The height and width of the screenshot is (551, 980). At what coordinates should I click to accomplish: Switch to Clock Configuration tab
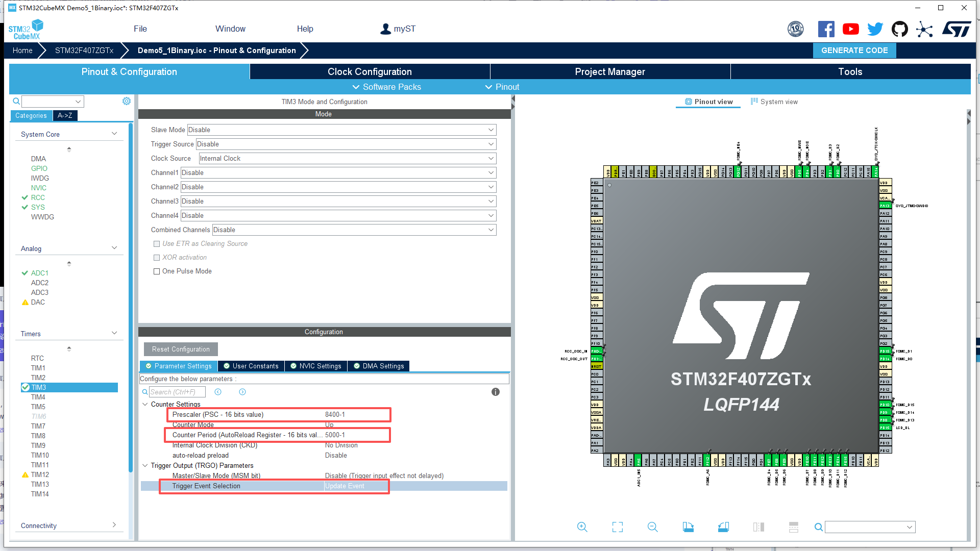pos(370,71)
